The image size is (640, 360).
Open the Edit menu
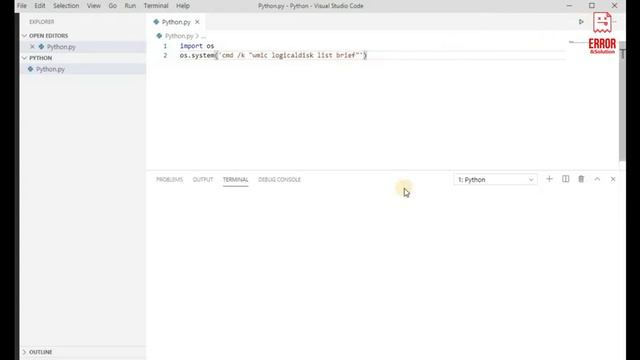40,6
